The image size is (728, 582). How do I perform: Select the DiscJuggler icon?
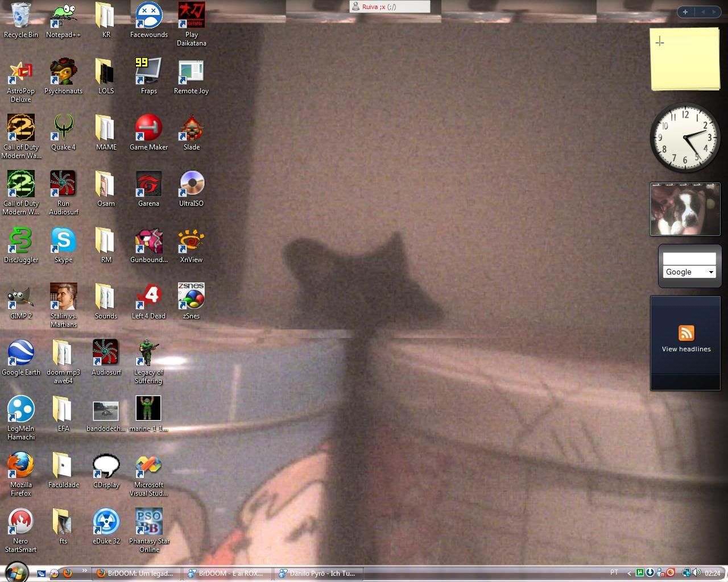(x=21, y=245)
